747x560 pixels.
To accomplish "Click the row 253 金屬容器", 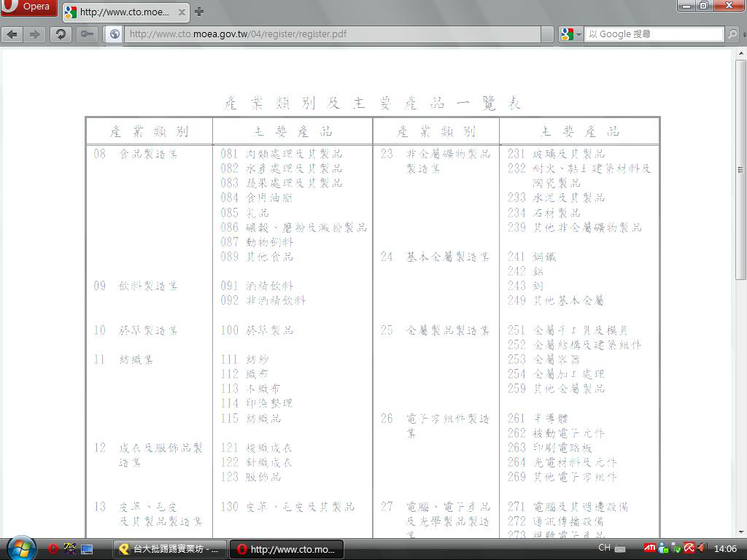I will coord(543,359).
